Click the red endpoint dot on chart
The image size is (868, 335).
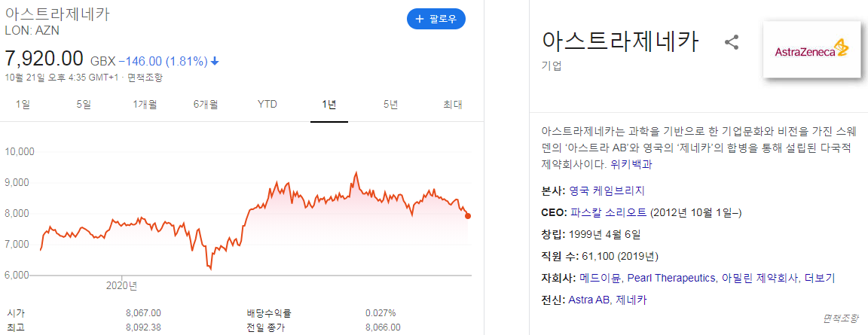point(468,215)
